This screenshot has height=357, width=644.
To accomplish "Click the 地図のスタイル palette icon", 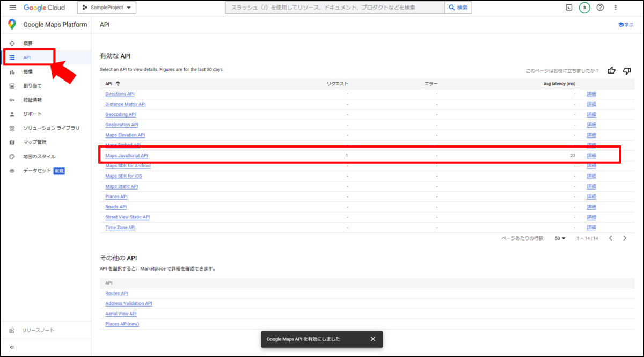I will (x=12, y=157).
